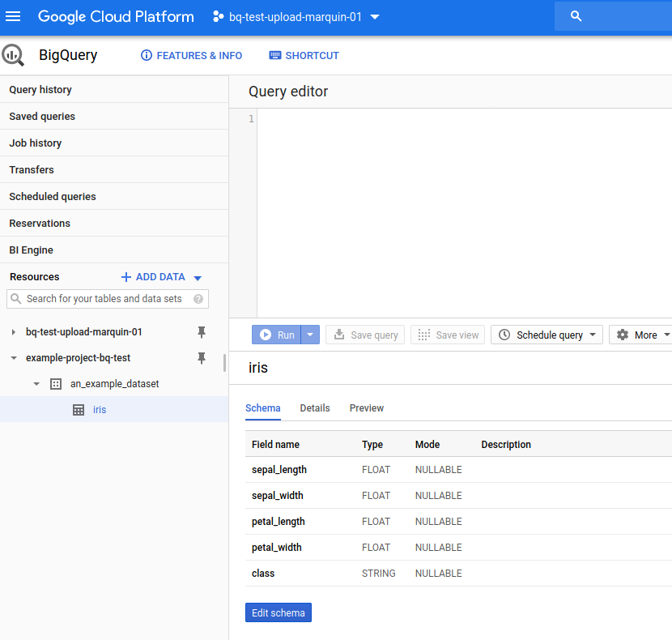Click the Save query button label
This screenshot has height=640, width=672.
coord(375,335)
